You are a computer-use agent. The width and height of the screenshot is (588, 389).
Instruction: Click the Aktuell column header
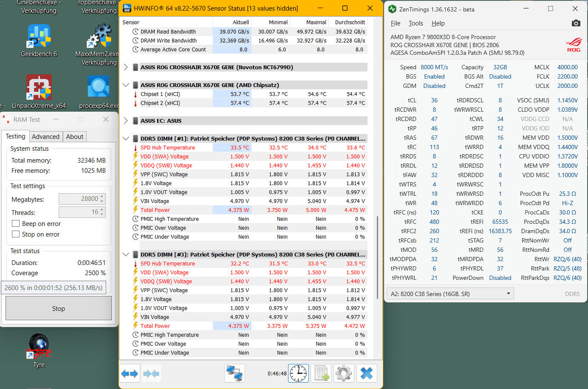click(x=232, y=22)
